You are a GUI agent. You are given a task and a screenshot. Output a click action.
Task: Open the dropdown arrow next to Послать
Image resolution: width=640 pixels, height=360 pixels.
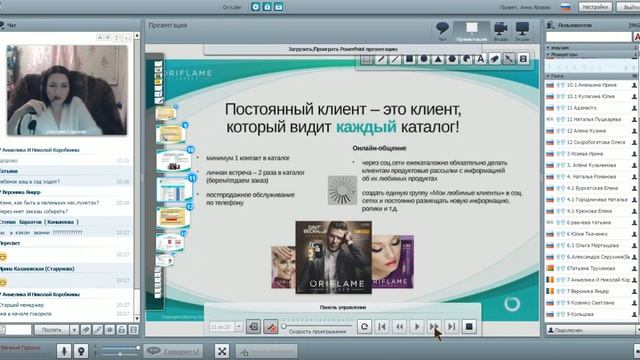[x=74, y=330]
